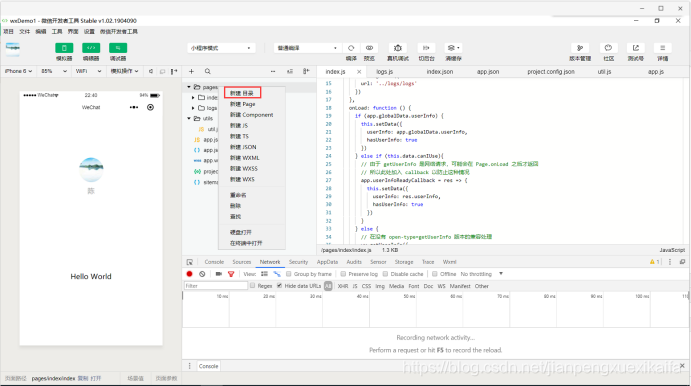This screenshot has height=386, width=691.
Task: Click the red record network log button
Action: pyautogui.click(x=189, y=274)
